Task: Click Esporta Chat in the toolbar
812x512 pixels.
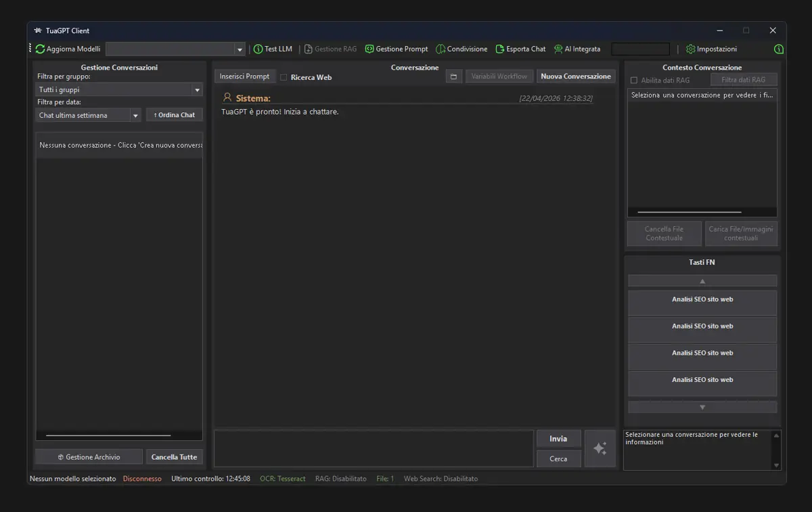Action: (520, 49)
